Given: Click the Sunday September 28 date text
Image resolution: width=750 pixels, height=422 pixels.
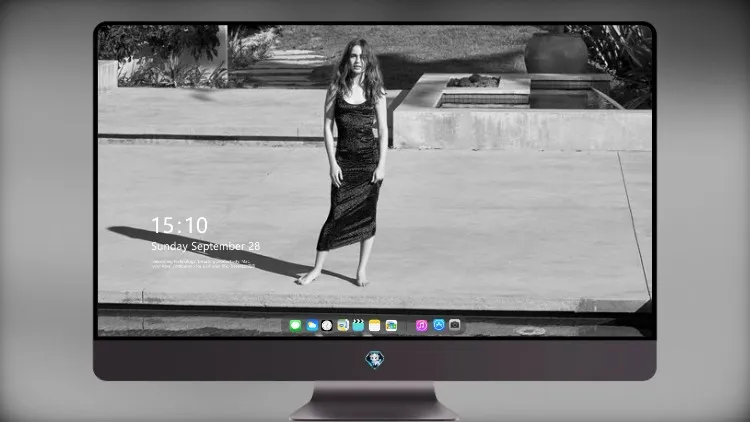Looking at the screenshot, I should (206, 246).
